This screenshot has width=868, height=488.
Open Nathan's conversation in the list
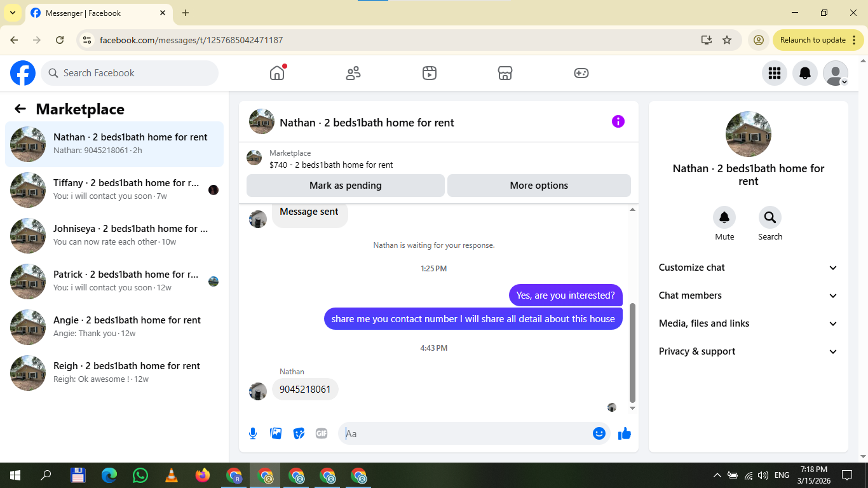114,144
